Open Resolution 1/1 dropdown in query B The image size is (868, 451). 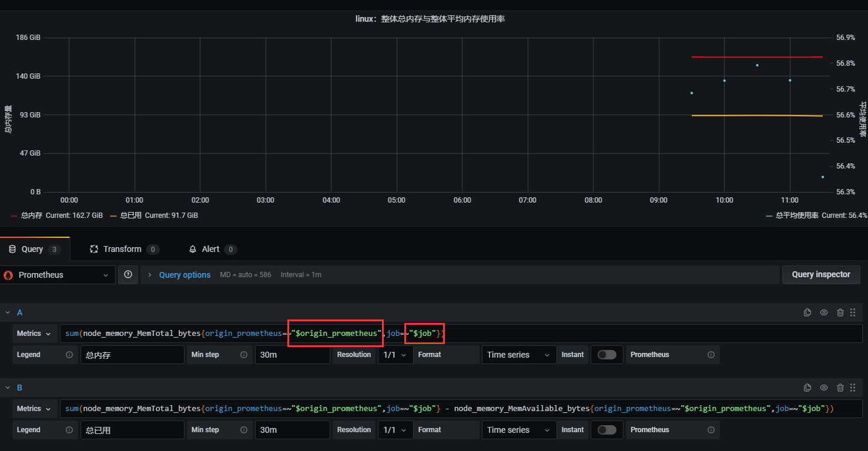point(396,430)
